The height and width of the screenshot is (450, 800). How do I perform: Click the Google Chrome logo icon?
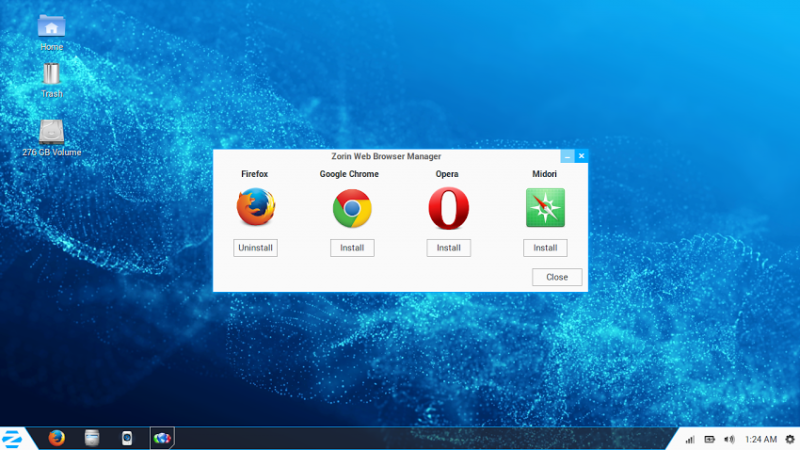pyautogui.click(x=352, y=208)
